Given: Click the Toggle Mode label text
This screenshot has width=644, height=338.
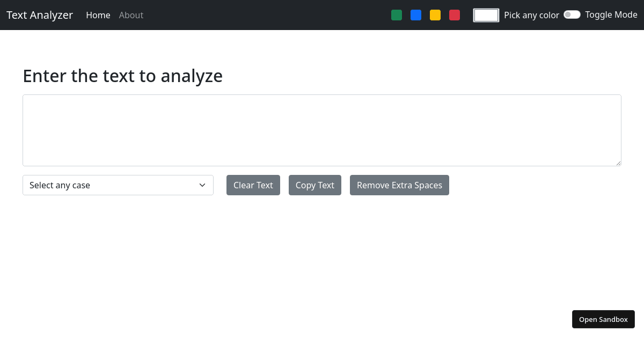Looking at the screenshot, I should pyautogui.click(x=611, y=14).
